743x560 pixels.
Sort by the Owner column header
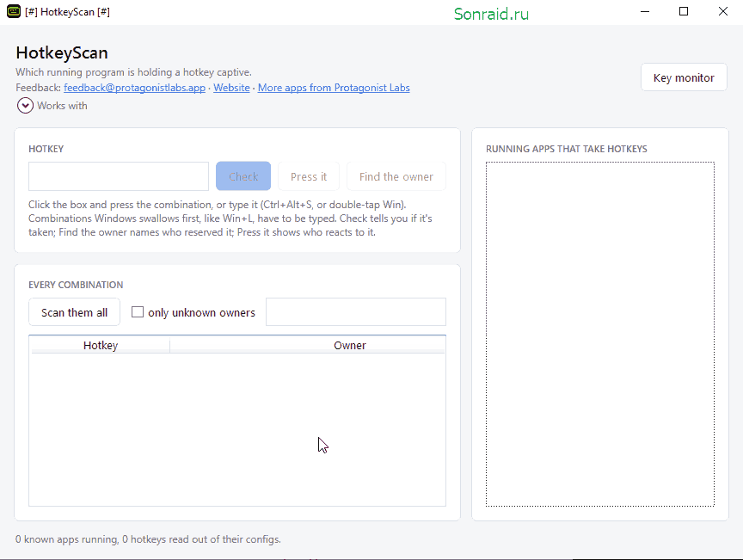click(350, 345)
